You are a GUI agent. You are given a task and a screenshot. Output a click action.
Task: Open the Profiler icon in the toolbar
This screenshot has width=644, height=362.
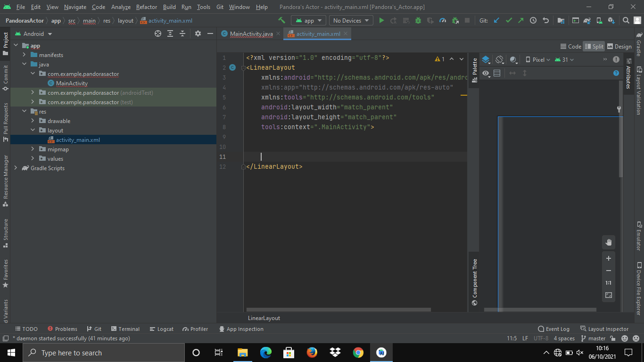442,21
